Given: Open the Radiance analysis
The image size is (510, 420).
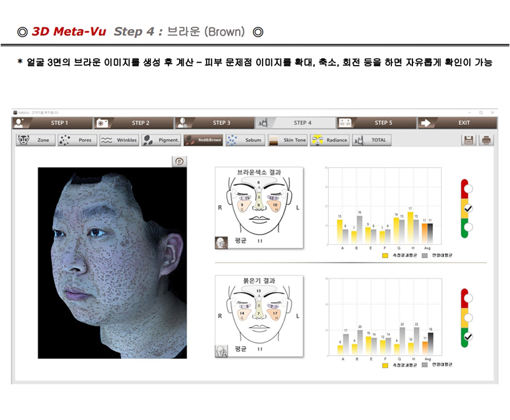Looking at the screenshot, I should coord(329,140).
